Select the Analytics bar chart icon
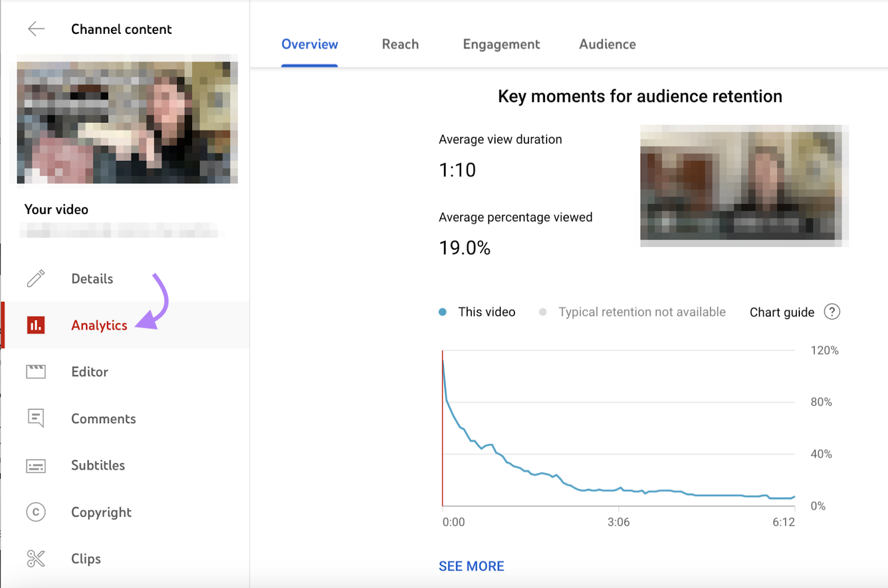 click(x=36, y=326)
